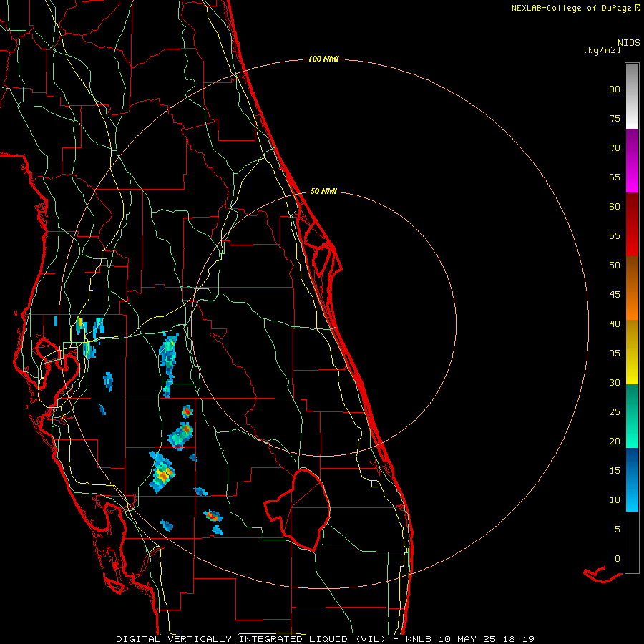Pick the yellow color bar segment
This screenshot has width=644, height=644.
[x=632, y=352]
